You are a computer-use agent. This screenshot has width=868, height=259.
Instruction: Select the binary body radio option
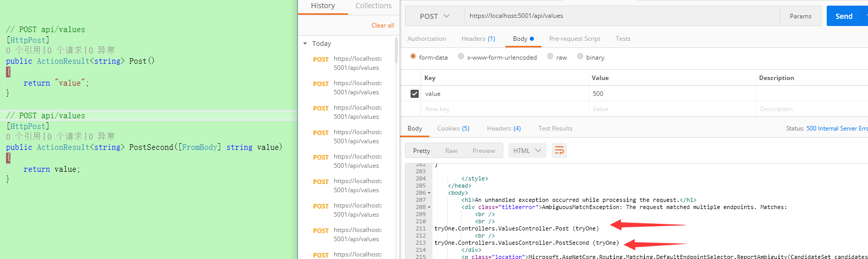(x=580, y=57)
